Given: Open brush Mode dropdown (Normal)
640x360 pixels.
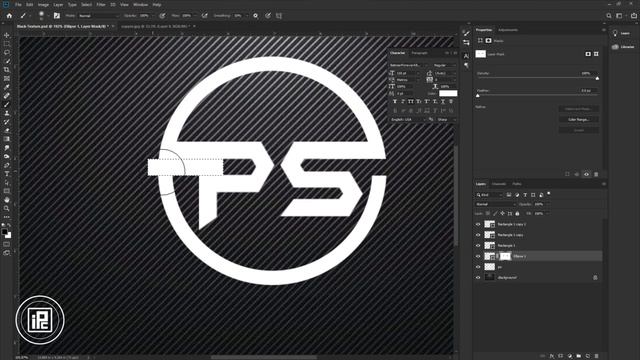Looking at the screenshot, I should 98,16.
